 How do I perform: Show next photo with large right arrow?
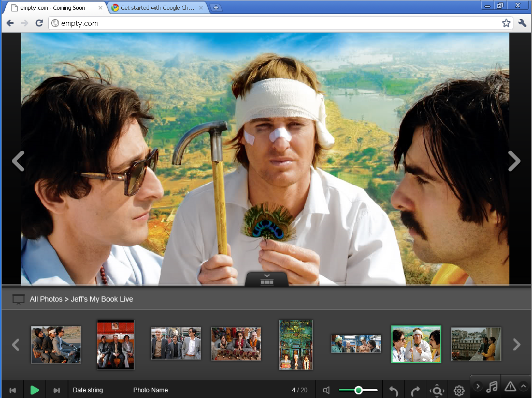click(x=514, y=161)
